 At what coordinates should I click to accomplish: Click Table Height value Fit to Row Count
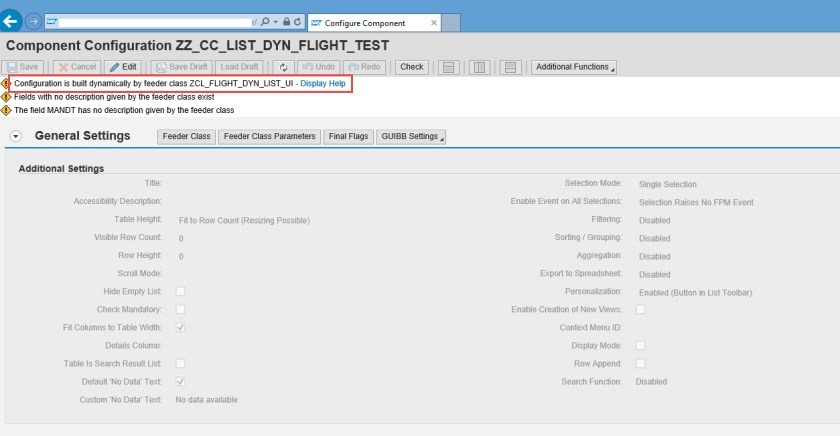[244, 221]
